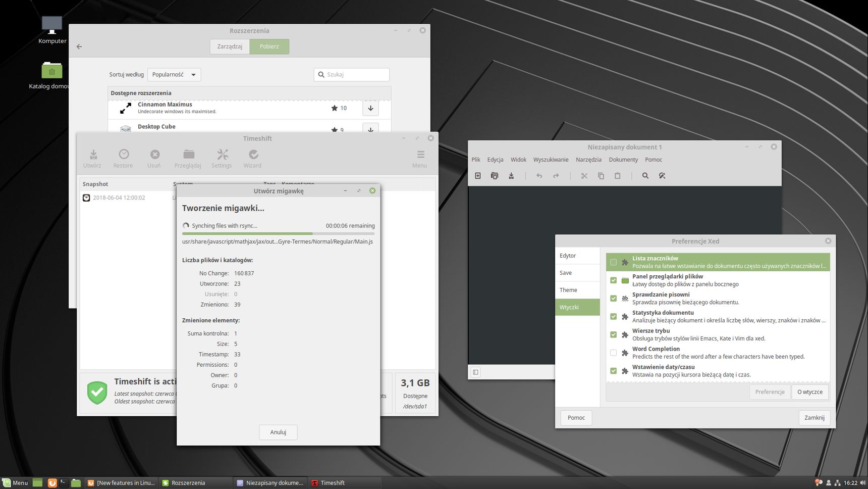Click the open file icon in Xed toolbar
868x489 pixels.
click(x=495, y=176)
